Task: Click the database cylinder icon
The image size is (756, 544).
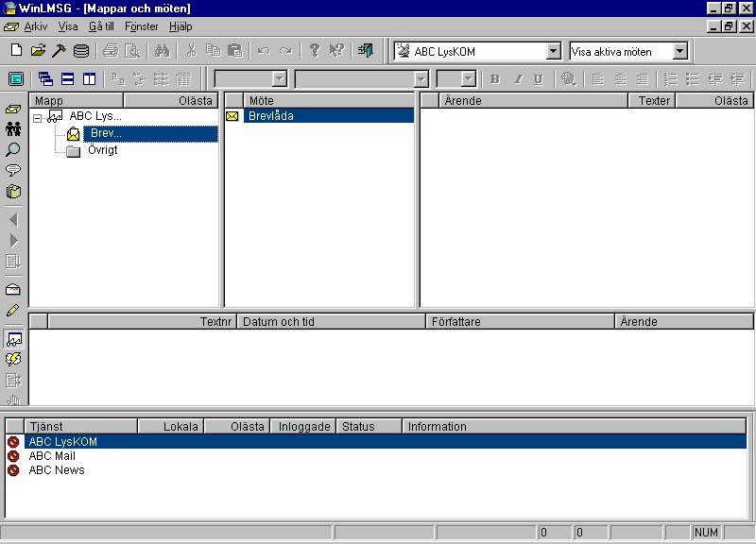Action: [80, 51]
